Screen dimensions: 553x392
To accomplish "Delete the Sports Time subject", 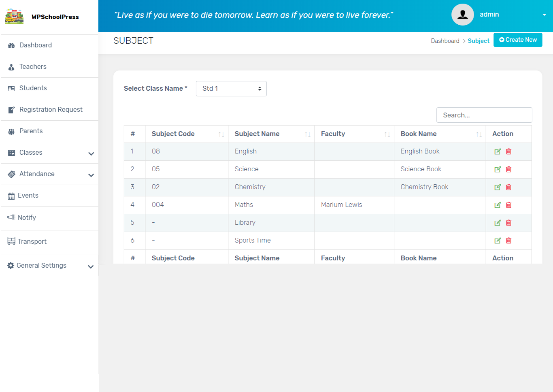I will (509, 241).
